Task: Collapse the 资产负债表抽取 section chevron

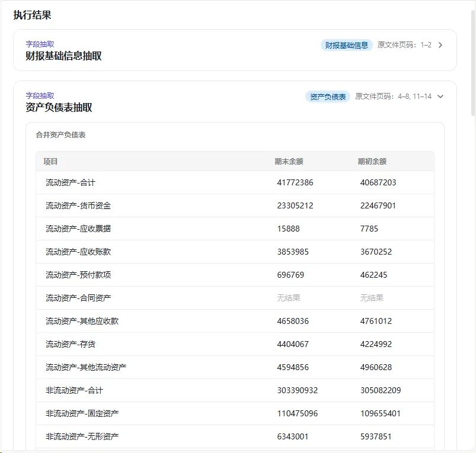Action: click(440, 97)
